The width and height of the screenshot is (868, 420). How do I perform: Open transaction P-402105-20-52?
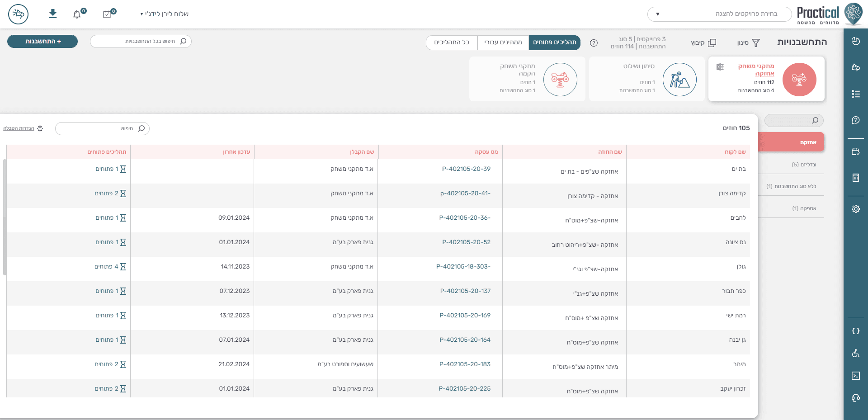point(466,242)
